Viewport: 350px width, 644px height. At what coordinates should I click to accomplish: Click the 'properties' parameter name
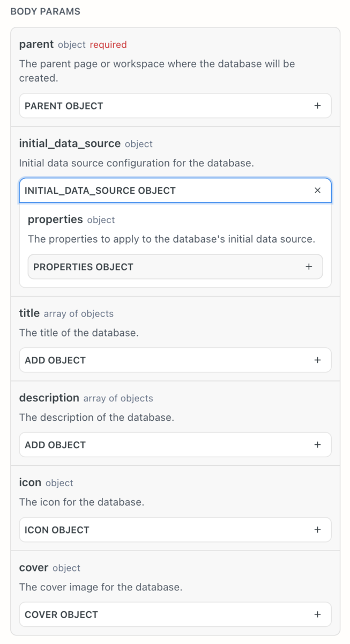55,219
